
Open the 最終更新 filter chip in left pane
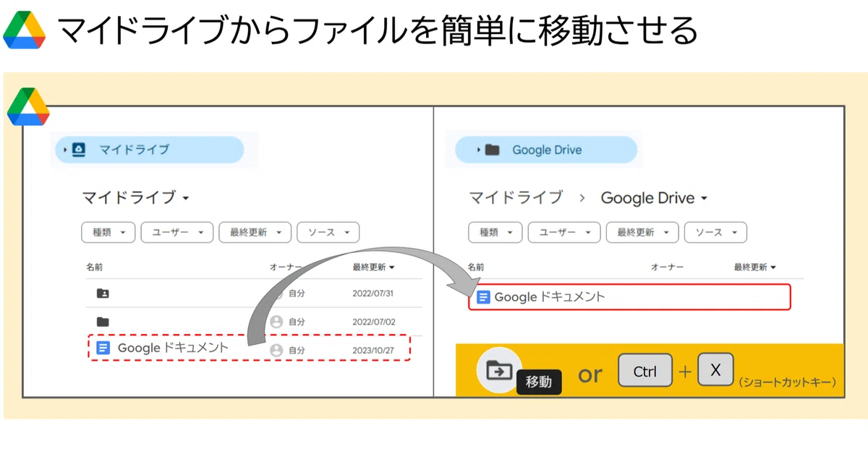coord(255,232)
